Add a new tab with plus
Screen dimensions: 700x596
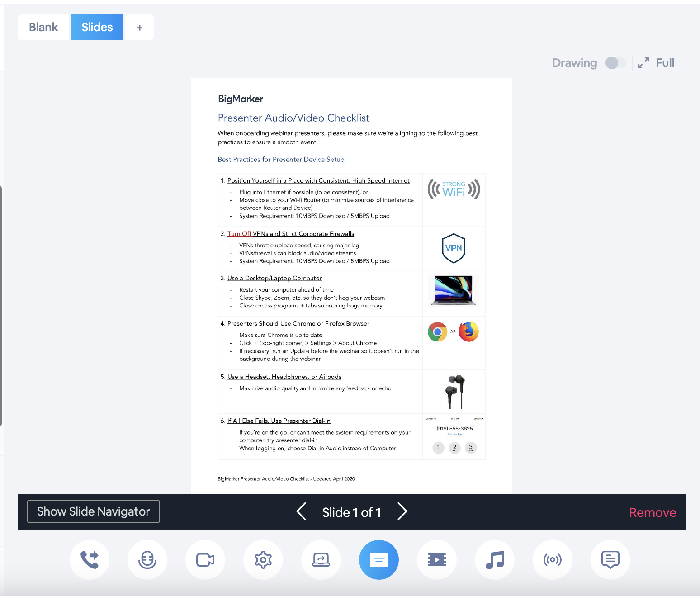click(139, 28)
